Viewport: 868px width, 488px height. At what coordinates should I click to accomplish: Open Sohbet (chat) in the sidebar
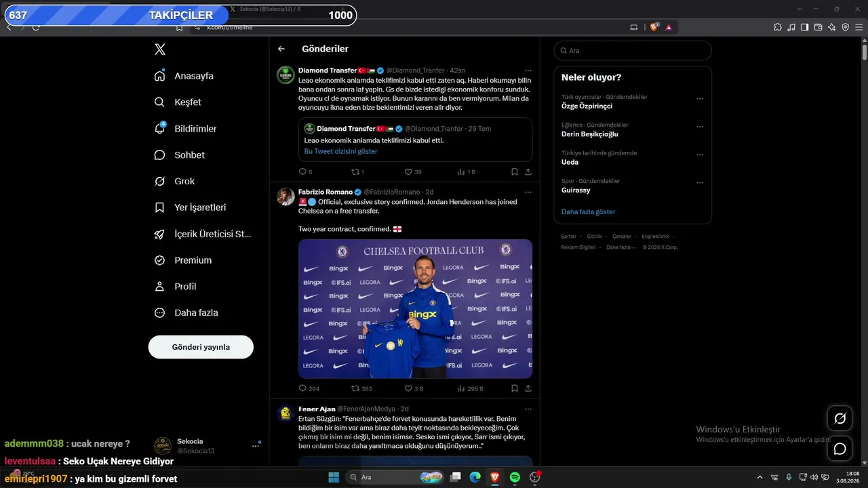pyautogui.click(x=179, y=155)
